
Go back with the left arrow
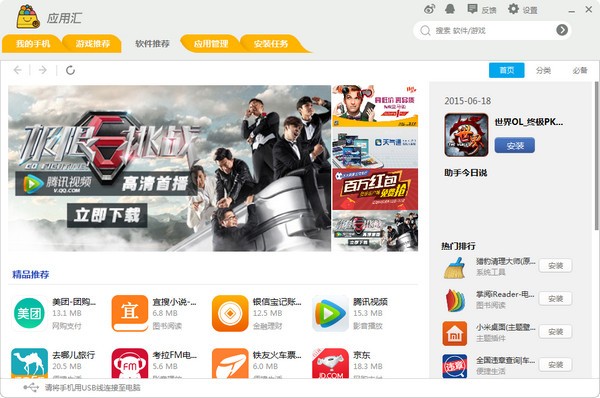[x=18, y=70]
